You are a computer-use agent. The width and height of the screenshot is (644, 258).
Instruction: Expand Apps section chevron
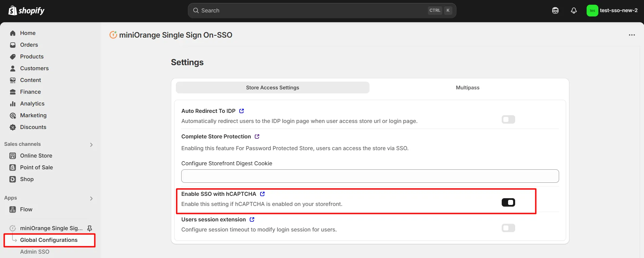(91, 198)
